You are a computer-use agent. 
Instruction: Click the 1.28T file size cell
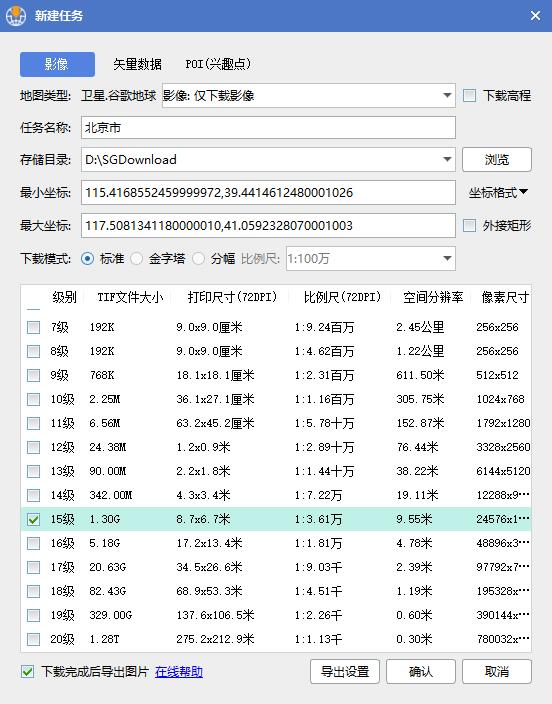click(104, 639)
